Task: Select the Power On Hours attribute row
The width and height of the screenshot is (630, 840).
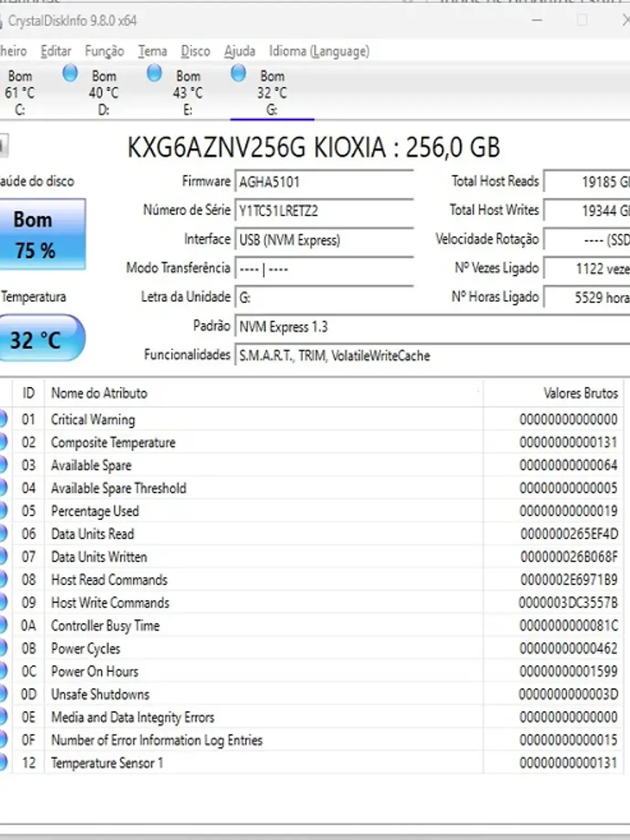Action: click(312, 671)
